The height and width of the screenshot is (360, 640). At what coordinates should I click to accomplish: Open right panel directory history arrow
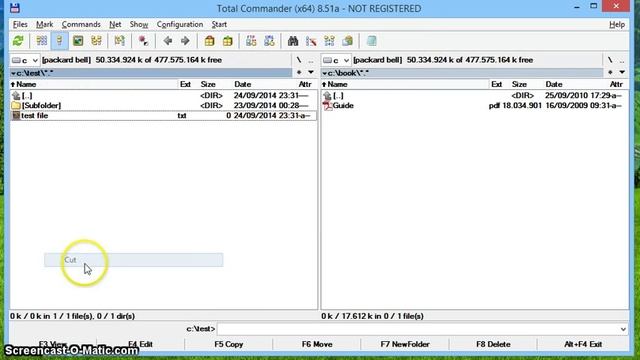622,72
